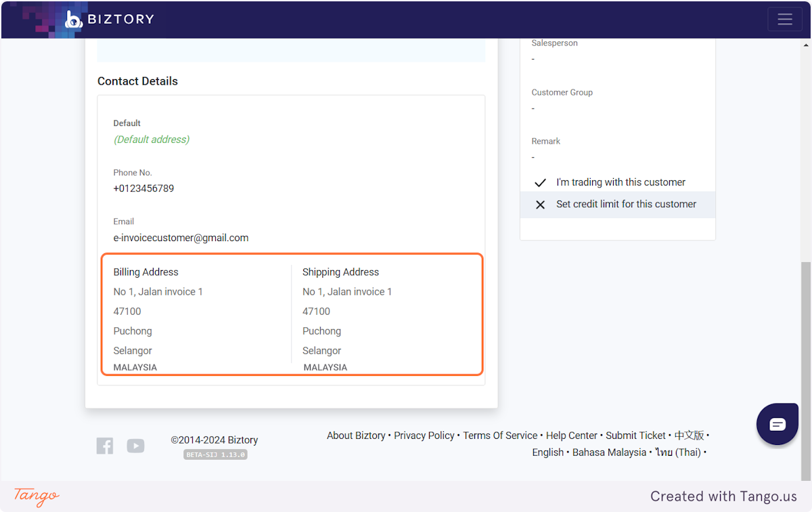
Task: Click the Billing Address heading
Action: point(146,272)
